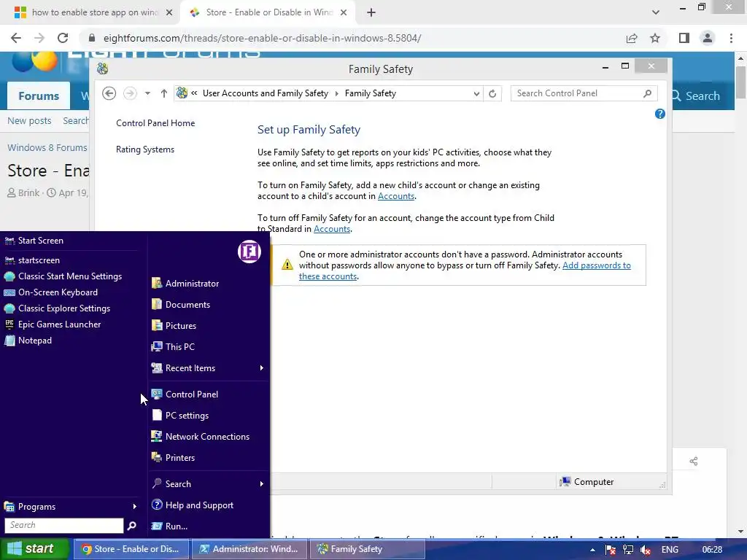This screenshot has width=747, height=560.
Task: Go back in the Family Safety window
Action: (x=109, y=93)
